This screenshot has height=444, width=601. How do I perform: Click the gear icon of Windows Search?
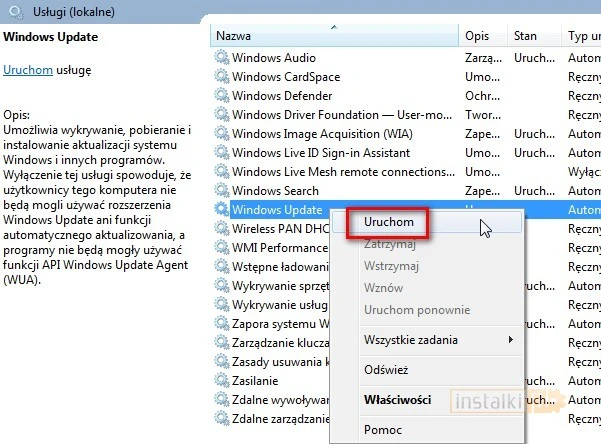(x=222, y=191)
